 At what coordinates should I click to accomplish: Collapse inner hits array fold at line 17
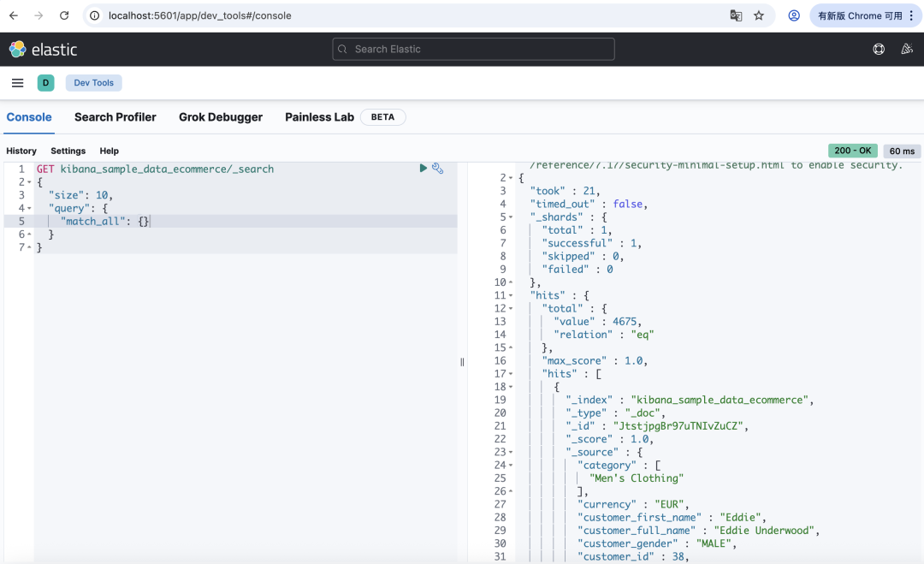coord(511,374)
